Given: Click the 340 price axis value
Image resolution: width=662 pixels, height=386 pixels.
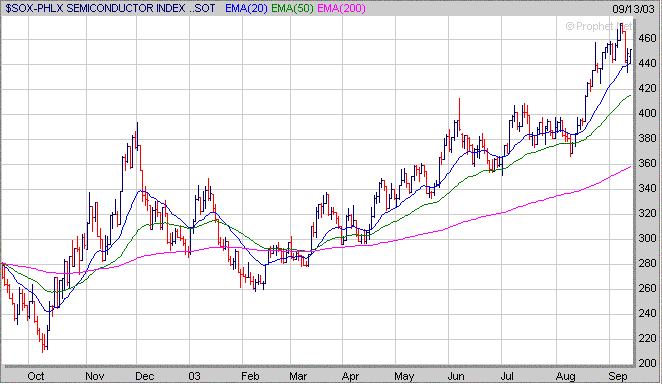Looking at the screenshot, I should point(647,188).
